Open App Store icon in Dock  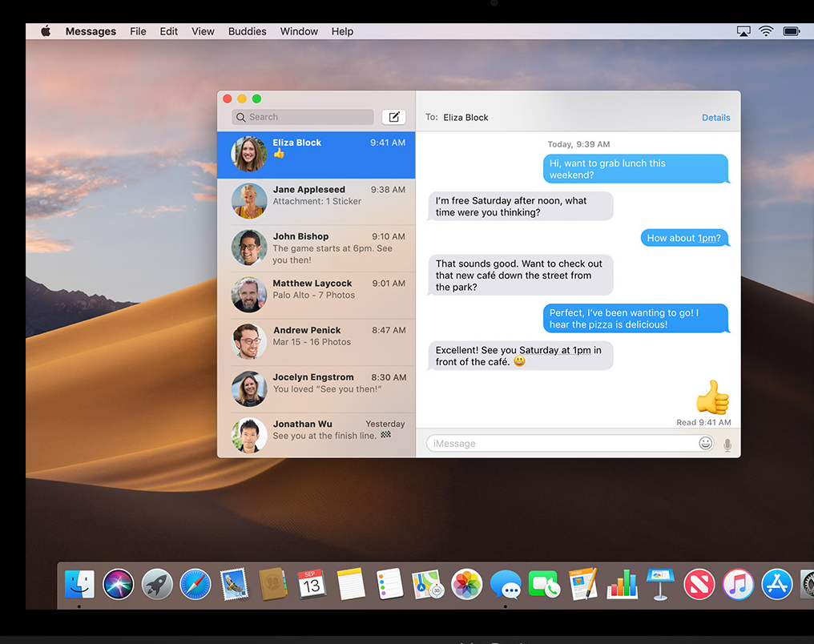(776, 584)
